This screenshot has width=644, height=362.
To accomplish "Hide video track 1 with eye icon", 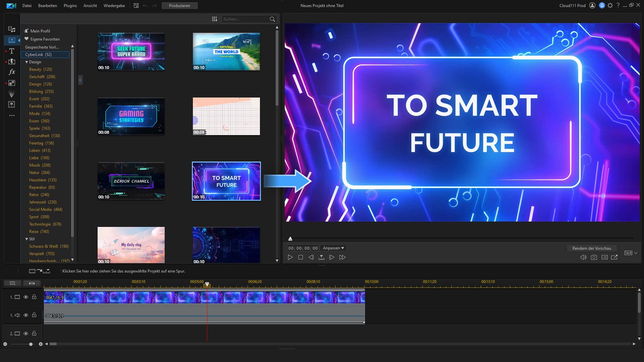I will pos(26,297).
